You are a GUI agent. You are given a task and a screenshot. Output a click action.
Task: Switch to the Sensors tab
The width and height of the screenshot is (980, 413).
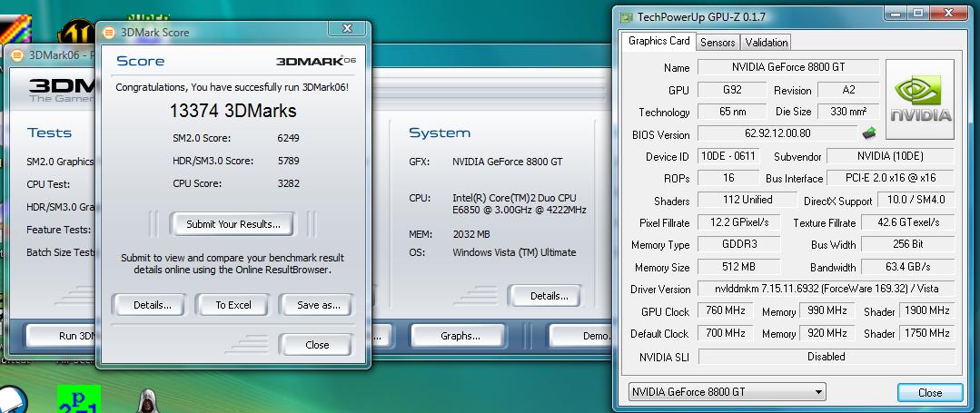718,43
